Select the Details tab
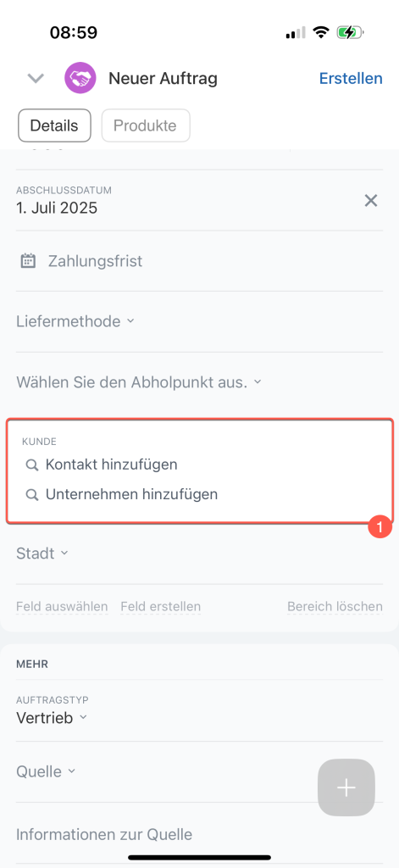The width and height of the screenshot is (399, 868). 54,125
